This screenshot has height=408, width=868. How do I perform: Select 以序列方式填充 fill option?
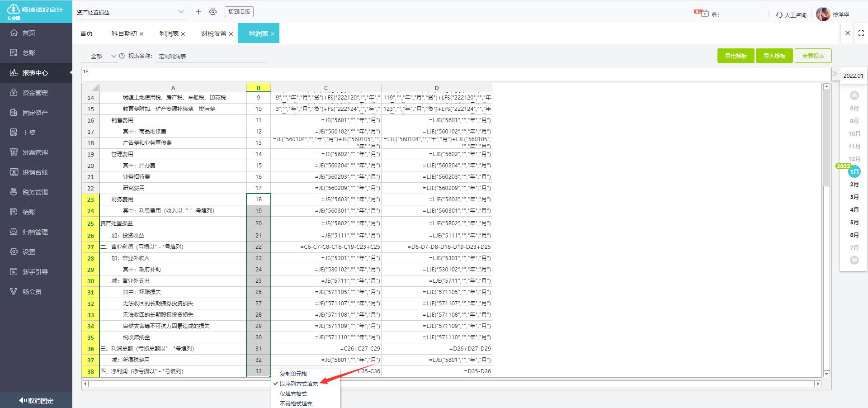pos(298,384)
